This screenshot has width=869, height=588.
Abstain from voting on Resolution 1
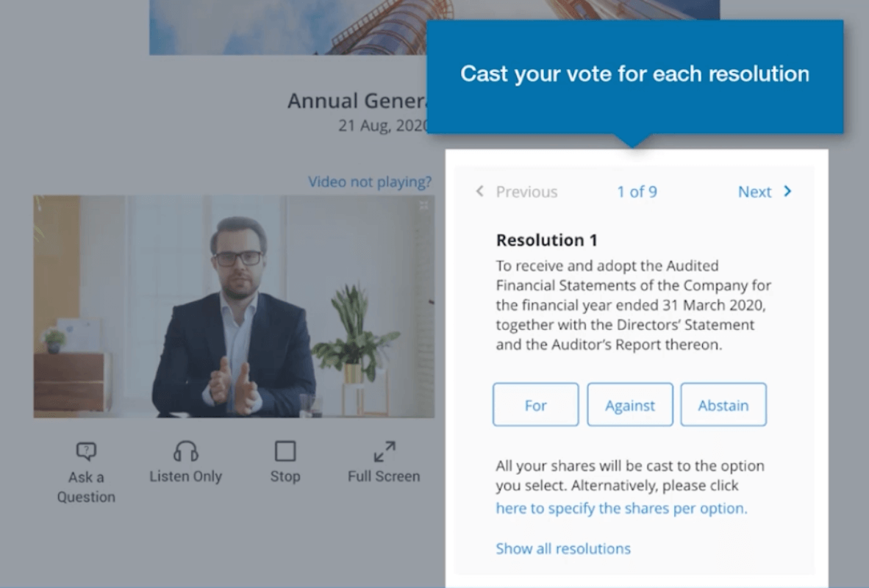(723, 404)
